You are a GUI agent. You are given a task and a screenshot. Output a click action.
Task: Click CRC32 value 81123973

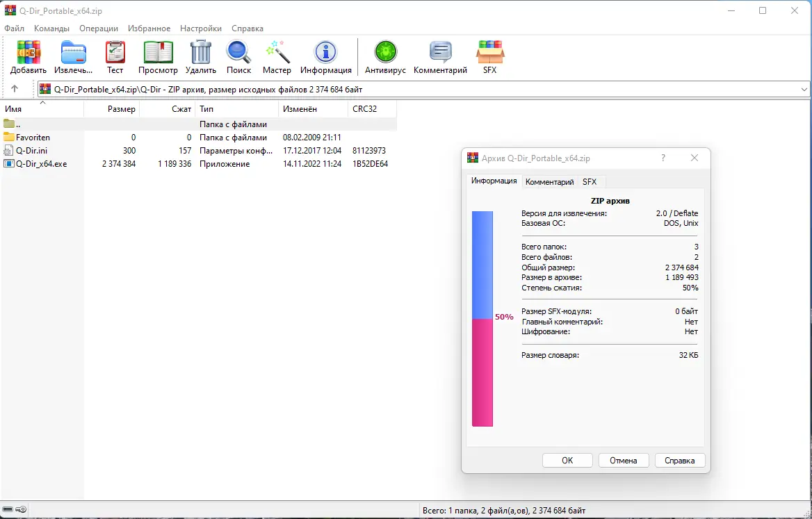368,151
